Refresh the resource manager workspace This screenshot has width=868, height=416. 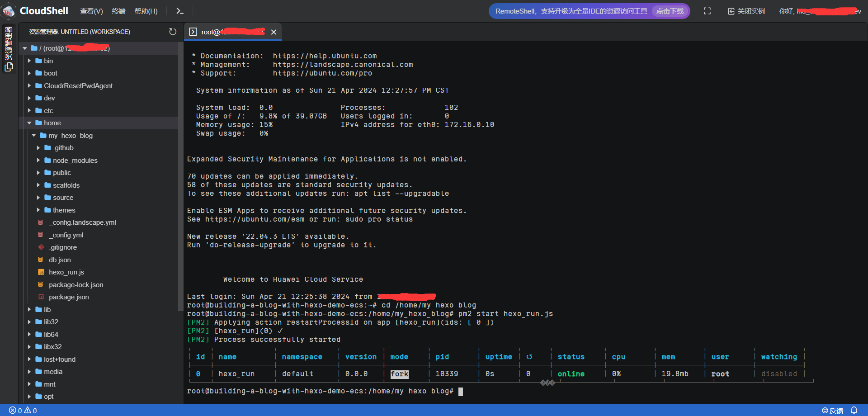[173, 32]
